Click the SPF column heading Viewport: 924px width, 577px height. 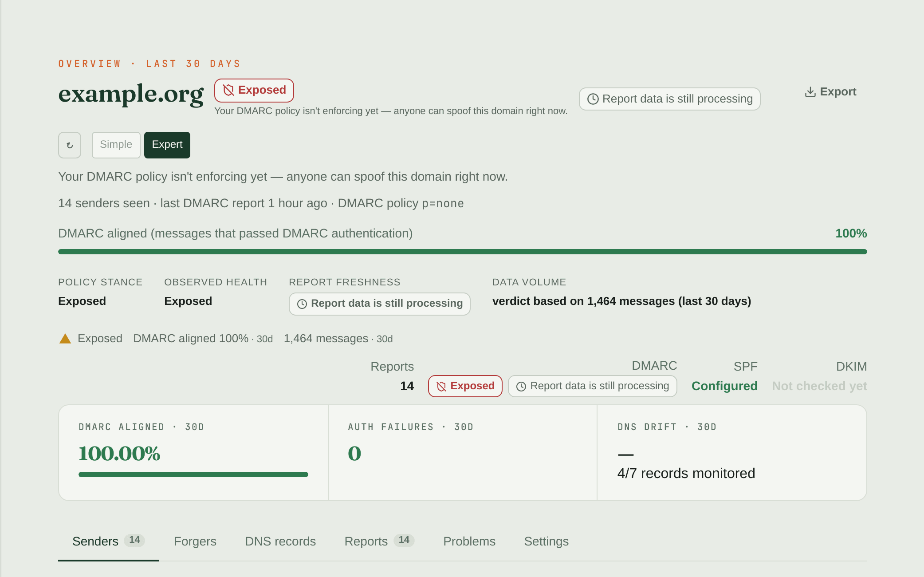[x=745, y=367]
